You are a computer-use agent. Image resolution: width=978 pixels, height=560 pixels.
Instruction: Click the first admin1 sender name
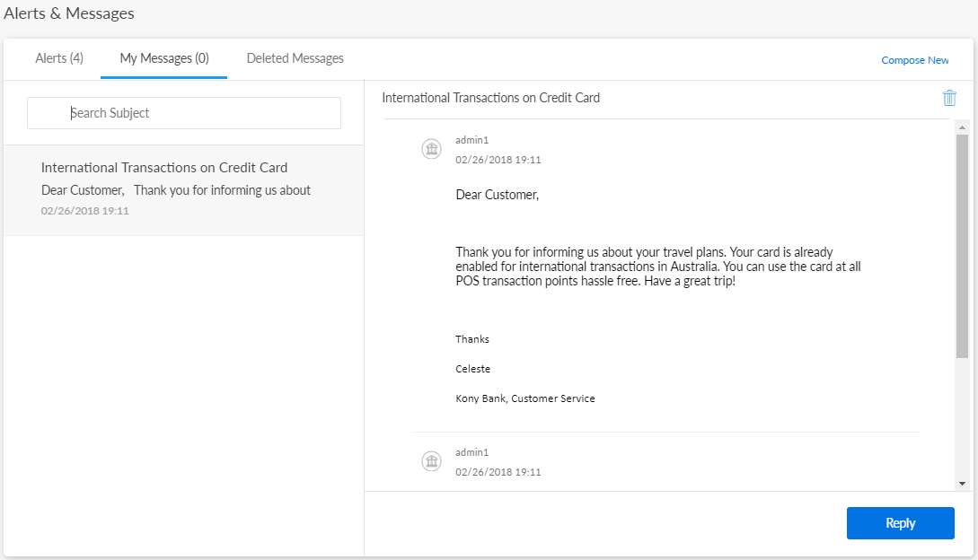(471, 140)
